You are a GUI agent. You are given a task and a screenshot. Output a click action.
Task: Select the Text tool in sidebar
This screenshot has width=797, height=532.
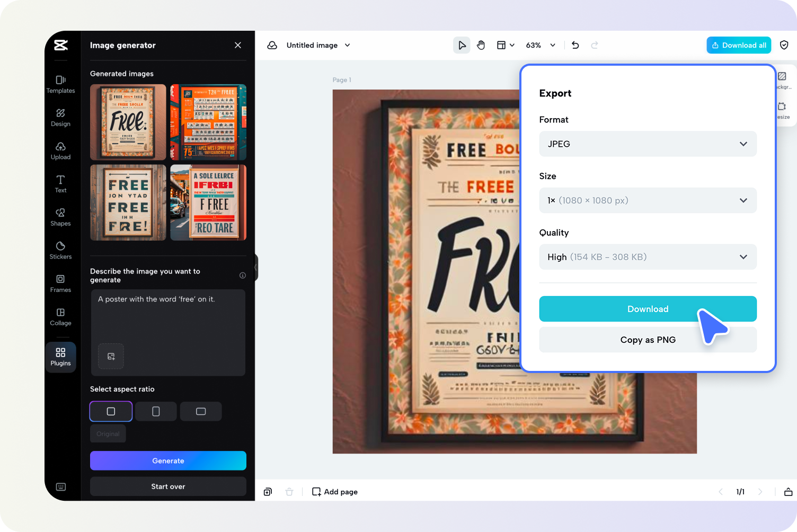[61, 184]
